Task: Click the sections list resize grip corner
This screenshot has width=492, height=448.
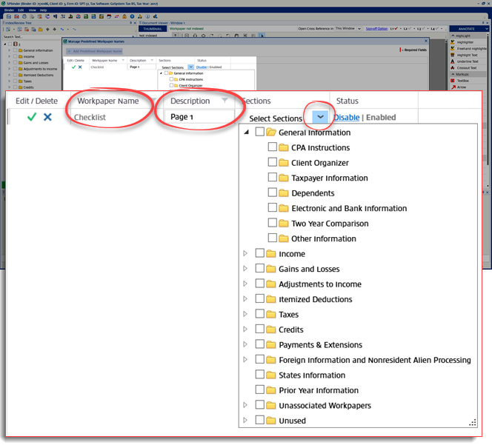Action: pyautogui.click(x=473, y=422)
